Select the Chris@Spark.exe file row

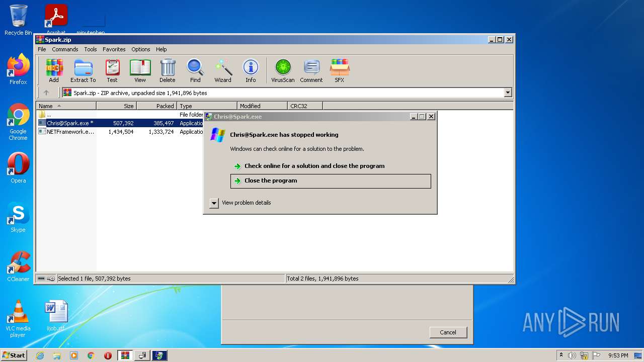[120, 123]
